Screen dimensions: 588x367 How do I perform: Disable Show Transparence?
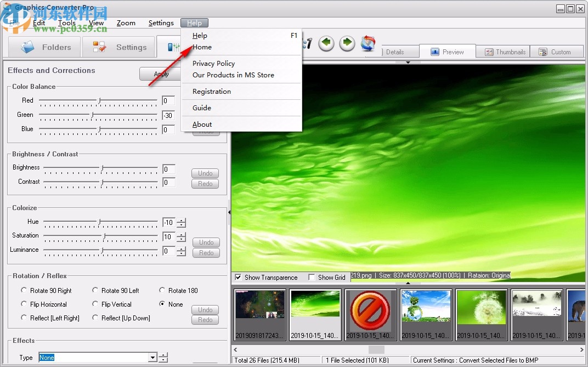tap(238, 278)
